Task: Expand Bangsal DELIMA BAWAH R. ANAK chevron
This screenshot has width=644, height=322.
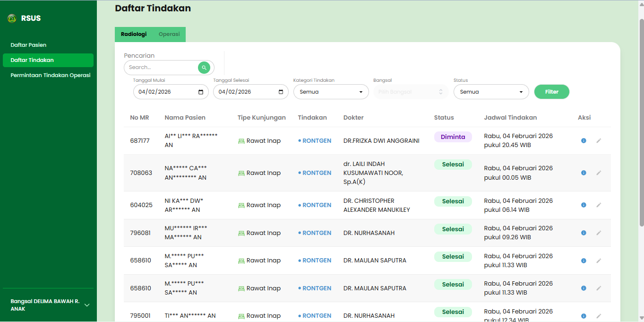Action: [87, 305]
